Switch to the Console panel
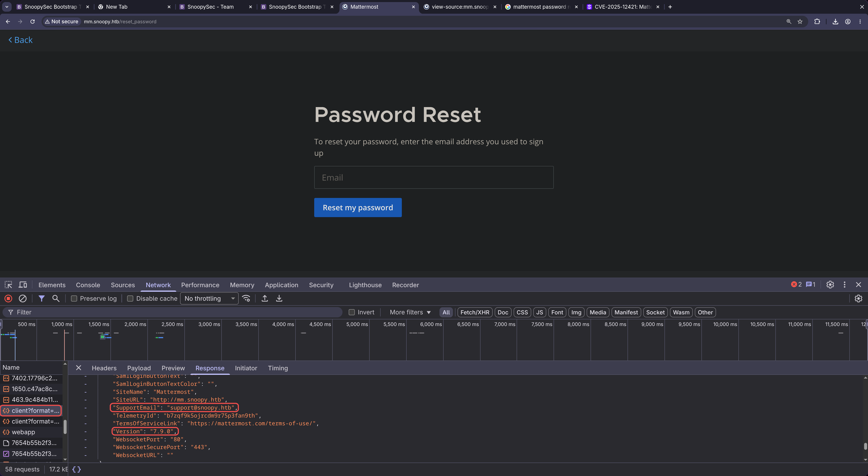 [88, 285]
